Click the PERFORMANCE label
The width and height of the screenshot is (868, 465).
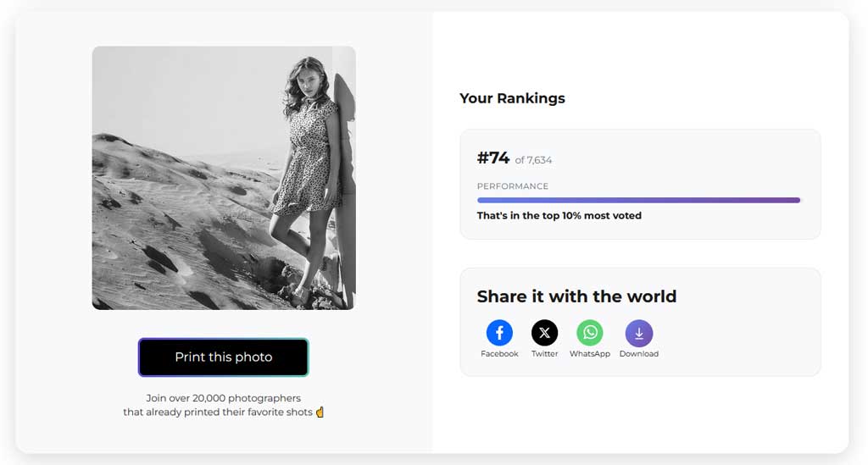click(x=513, y=186)
